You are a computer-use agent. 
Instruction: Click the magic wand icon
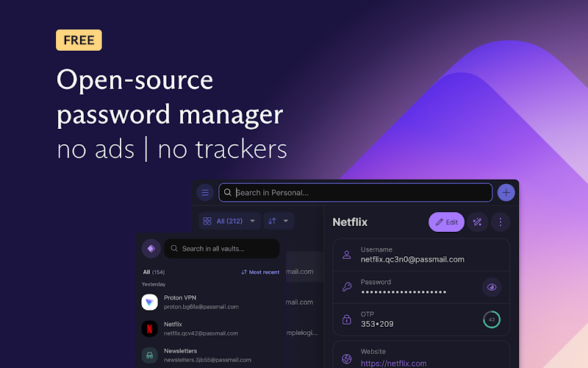coord(477,222)
